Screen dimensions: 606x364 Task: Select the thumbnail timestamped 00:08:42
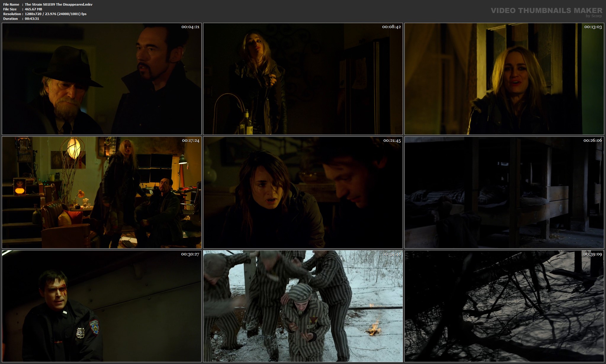click(x=303, y=79)
